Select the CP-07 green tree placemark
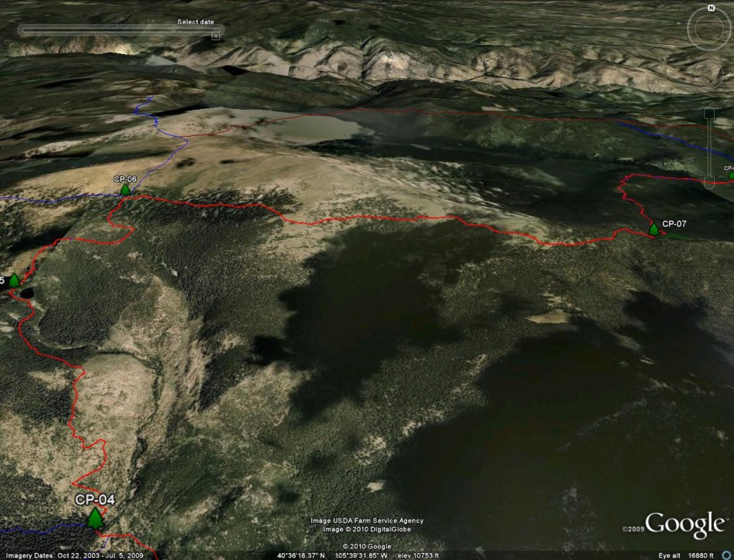The width and height of the screenshot is (734, 560). tap(654, 229)
